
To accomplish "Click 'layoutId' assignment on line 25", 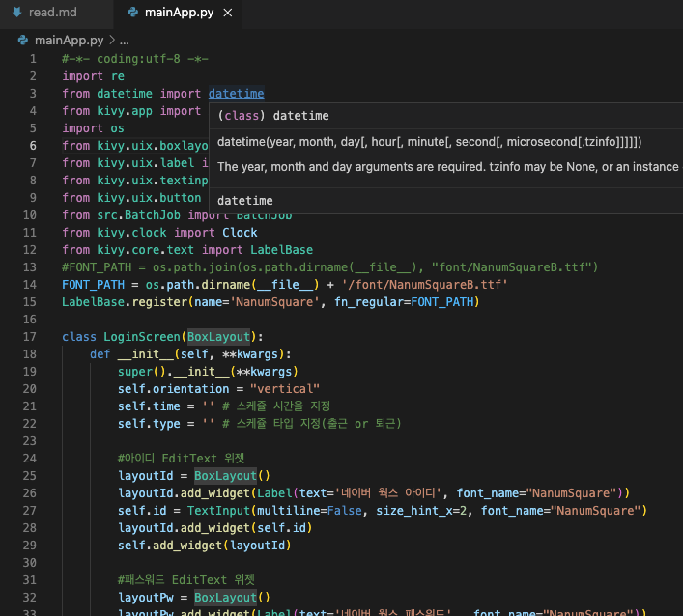I will (146, 476).
